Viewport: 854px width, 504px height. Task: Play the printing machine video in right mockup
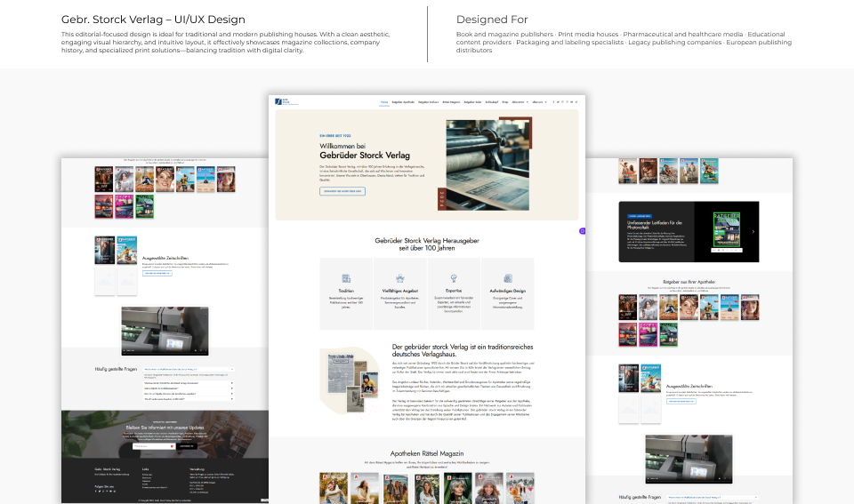[x=689, y=459]
